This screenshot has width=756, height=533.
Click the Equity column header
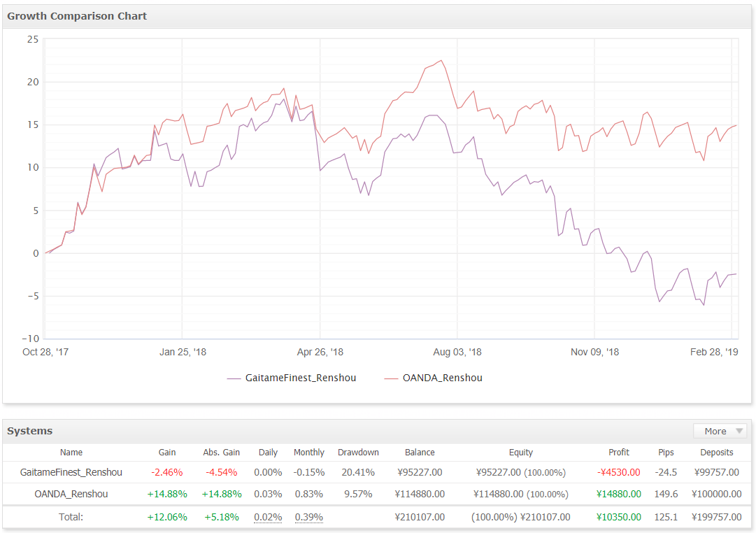coord(521,453)
